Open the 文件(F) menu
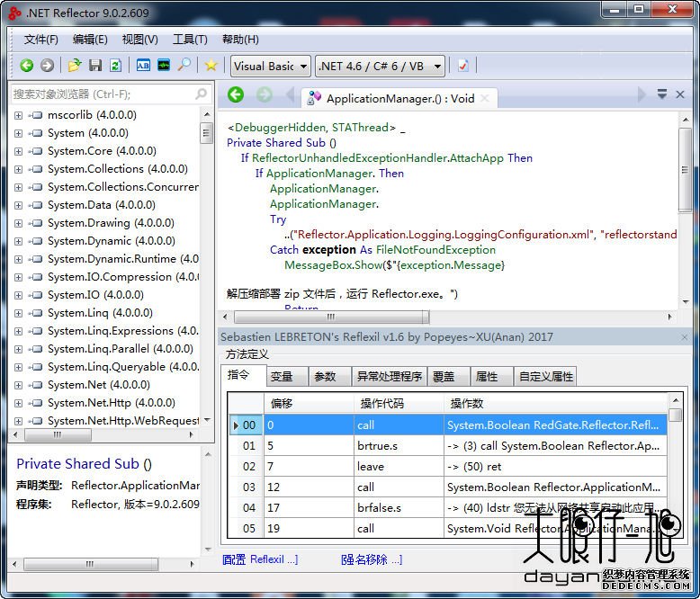Image resolution: width=700 pixels, height=599 pixels. tap(41, 40)
